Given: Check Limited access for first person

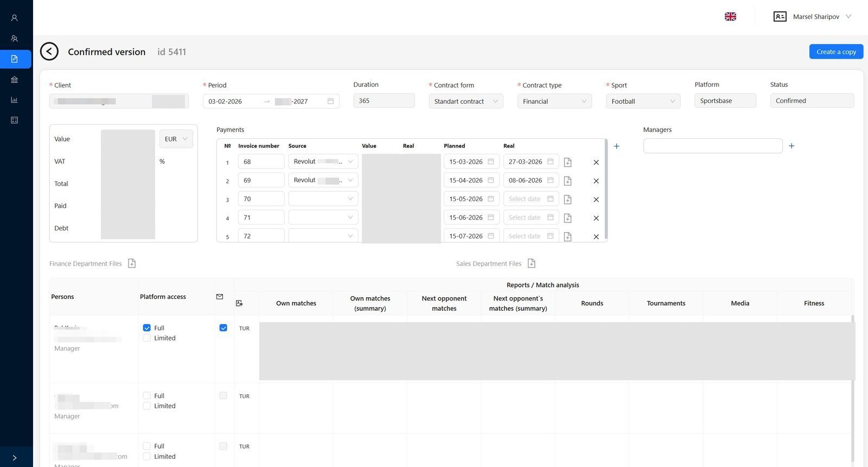Looking at the screenshot, I should tap(146, 338).
